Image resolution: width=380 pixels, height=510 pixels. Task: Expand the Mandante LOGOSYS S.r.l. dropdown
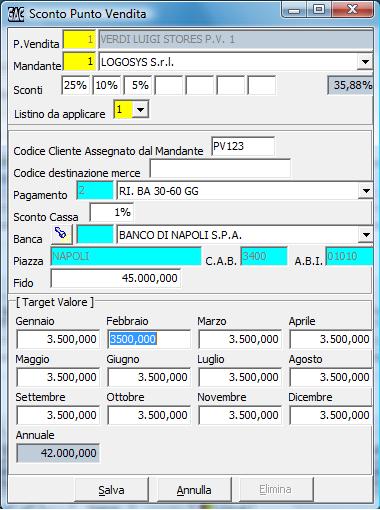tap(365, 62)
